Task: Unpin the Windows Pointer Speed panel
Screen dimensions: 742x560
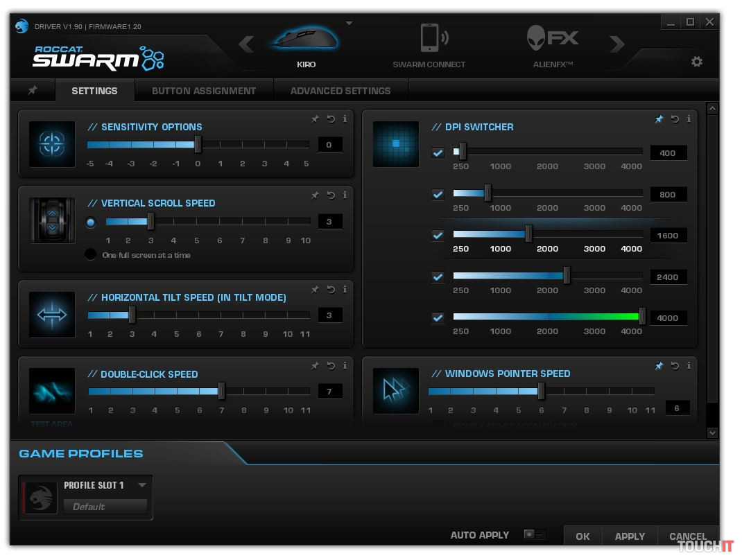Action: click(659, 366)
